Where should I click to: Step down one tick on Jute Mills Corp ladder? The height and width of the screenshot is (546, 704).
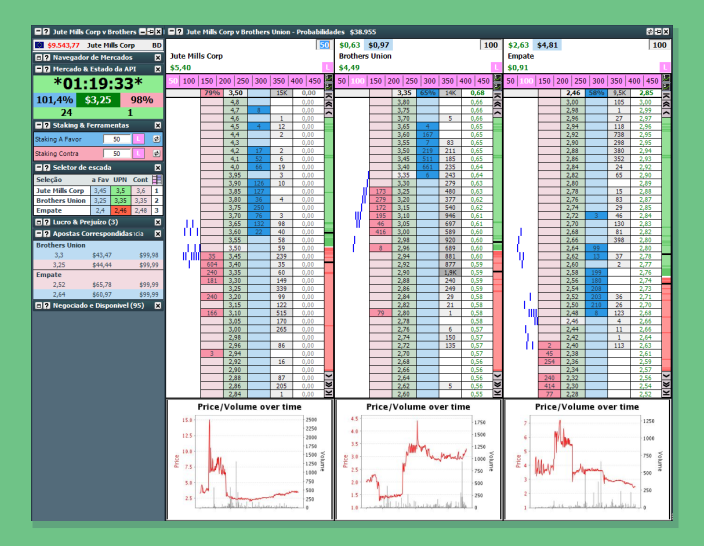(x=329, y=376)
